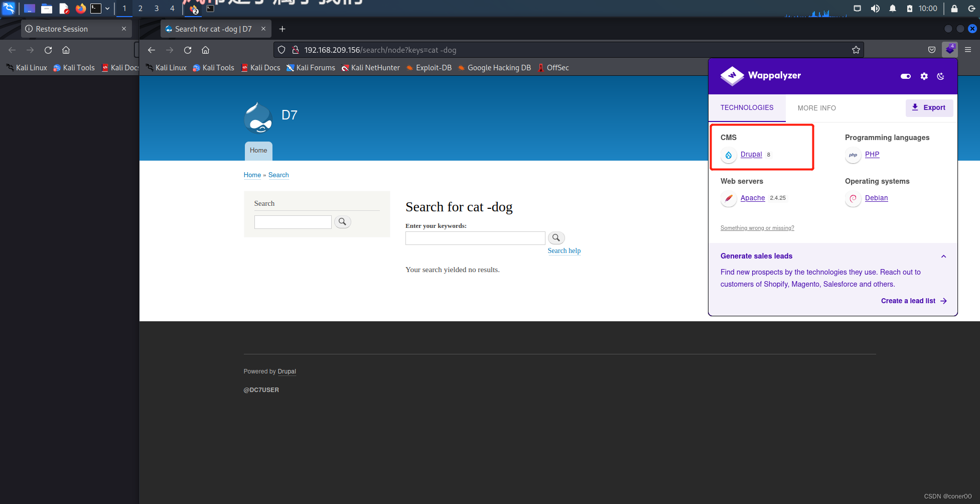Click the home button in the front browser

click(205, 50)
